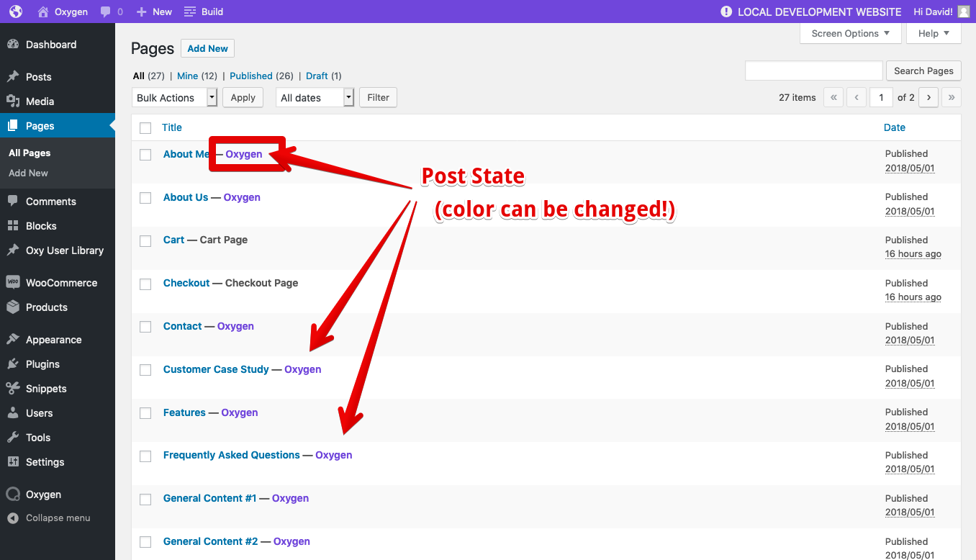Viewport: 976px width, 560px height.
Task: Open the WooCommerce menu item
Action: click(58, 283)
